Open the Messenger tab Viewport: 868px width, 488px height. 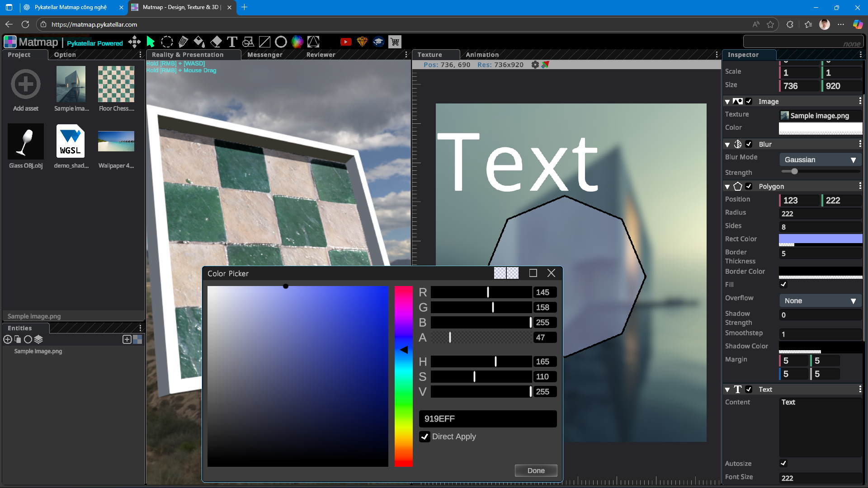pyautogui.click(x=265, y=55)
